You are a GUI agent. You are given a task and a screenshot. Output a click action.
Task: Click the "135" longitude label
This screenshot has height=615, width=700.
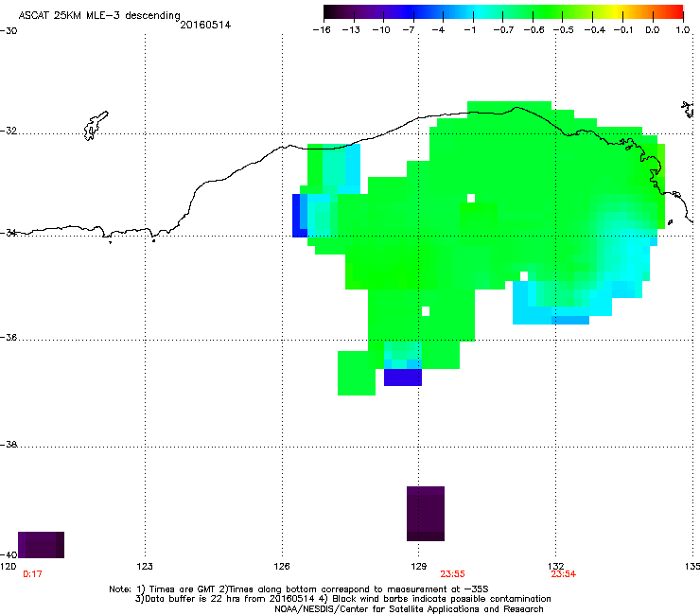(x=692, y=567)
